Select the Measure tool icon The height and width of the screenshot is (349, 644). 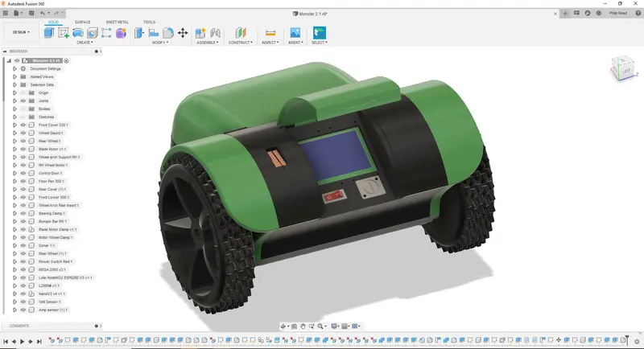270,33
